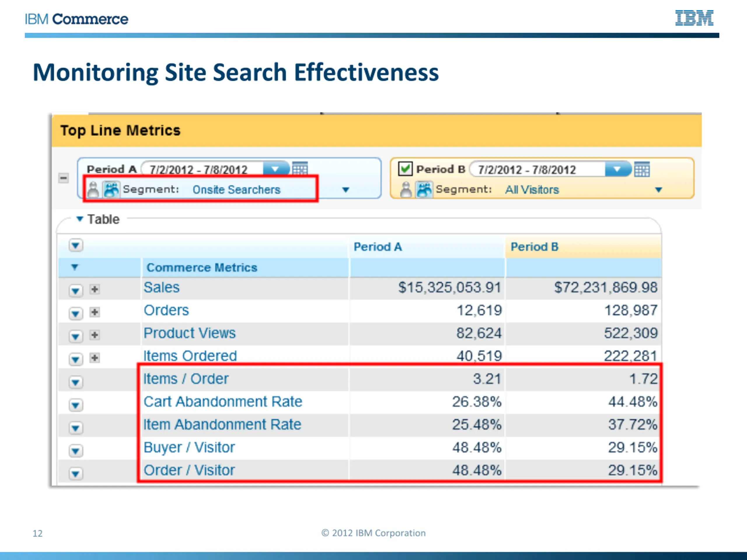The height and width of the screenshot is (560, 747).
Task: Open row menu arrow for Buyer / Visitor
Action: click(76, 451)
